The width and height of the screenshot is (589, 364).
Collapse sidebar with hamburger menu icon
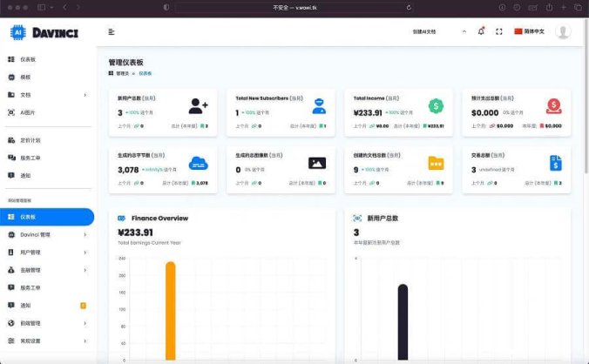tap(112, 31)
